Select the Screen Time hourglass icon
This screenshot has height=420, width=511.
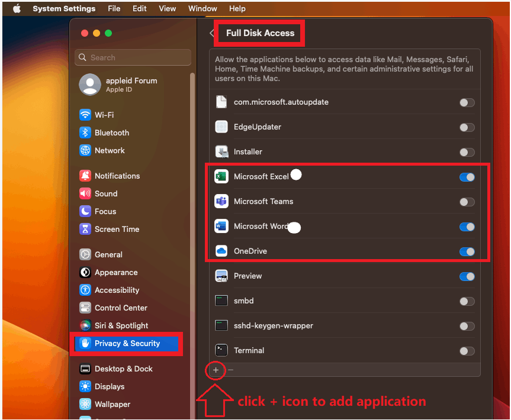click(85, 229)
